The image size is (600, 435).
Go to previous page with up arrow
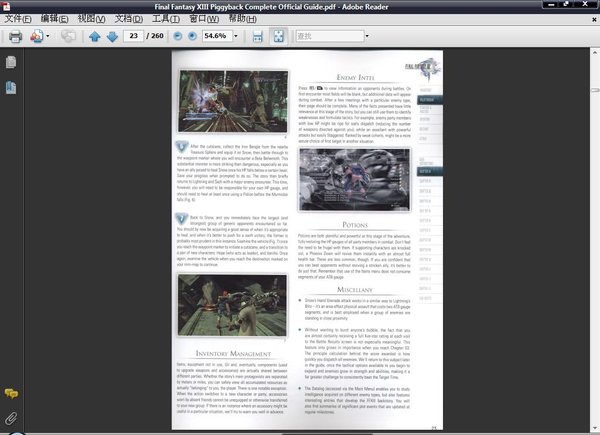tap(95, 36)
